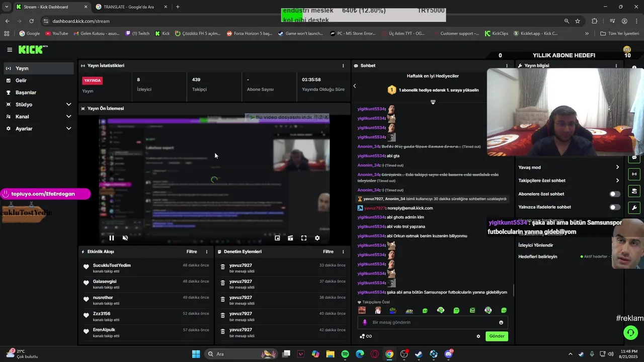The width and height of the screenshot is (644, 362).
Task: Switch to Stream - Kick Dashboard tab
Action: point(51,7)
